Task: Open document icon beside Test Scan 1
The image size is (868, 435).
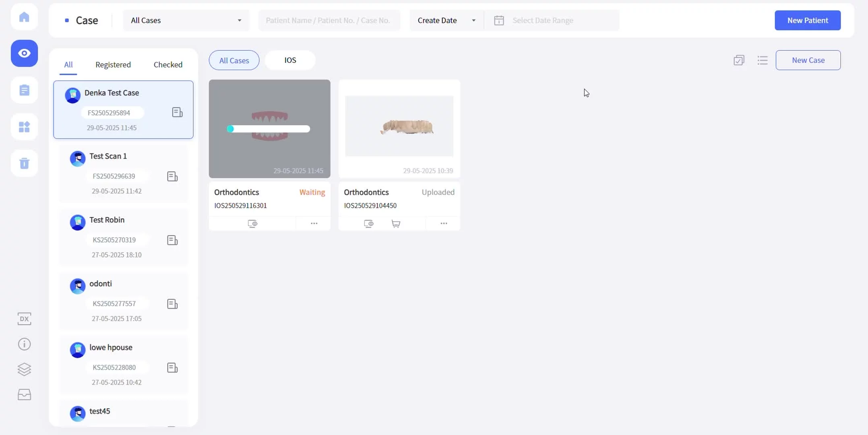Action: click(x=172, y=176)
